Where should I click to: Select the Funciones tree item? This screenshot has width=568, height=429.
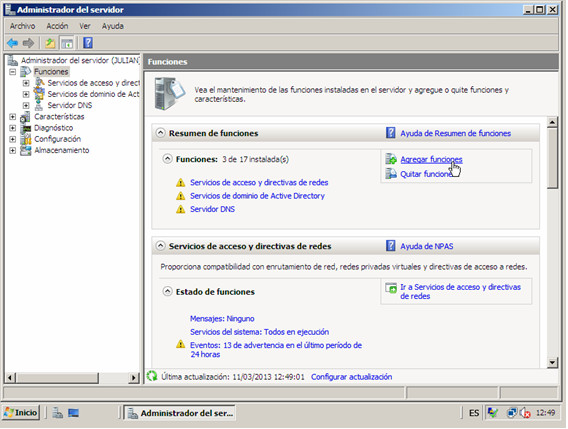51,72
